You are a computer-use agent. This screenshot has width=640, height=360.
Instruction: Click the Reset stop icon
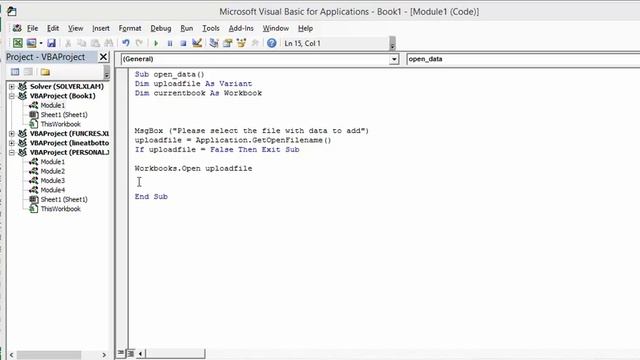point(183,43)
